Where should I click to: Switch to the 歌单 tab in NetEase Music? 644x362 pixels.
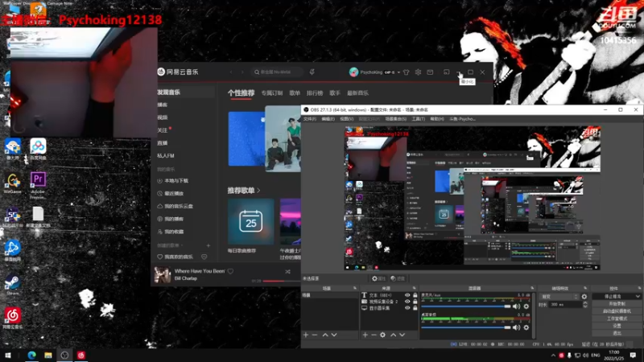[295, 93]
